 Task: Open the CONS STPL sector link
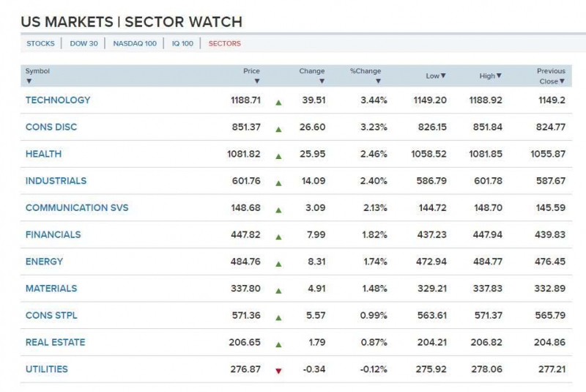pyautogui.click(x=51, y=316)
